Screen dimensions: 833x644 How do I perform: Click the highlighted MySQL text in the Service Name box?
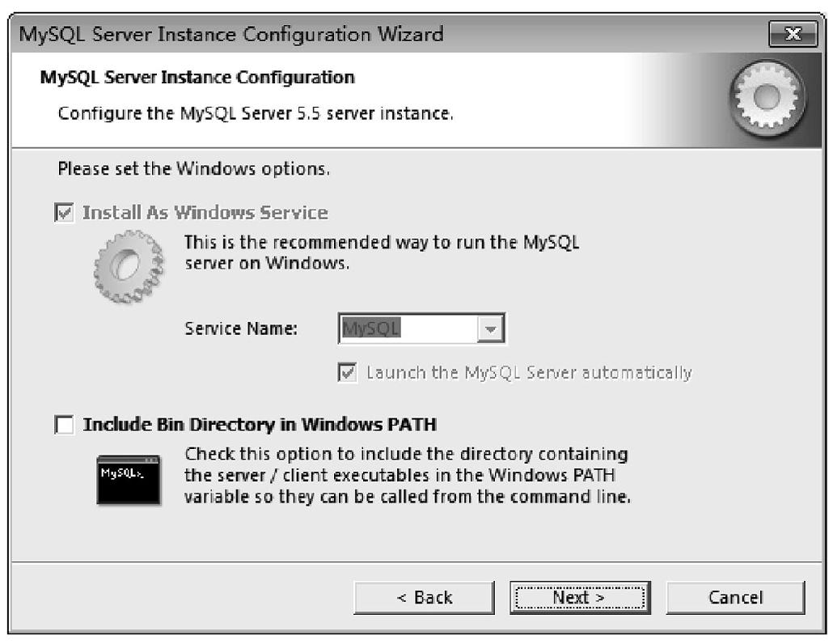371,328
